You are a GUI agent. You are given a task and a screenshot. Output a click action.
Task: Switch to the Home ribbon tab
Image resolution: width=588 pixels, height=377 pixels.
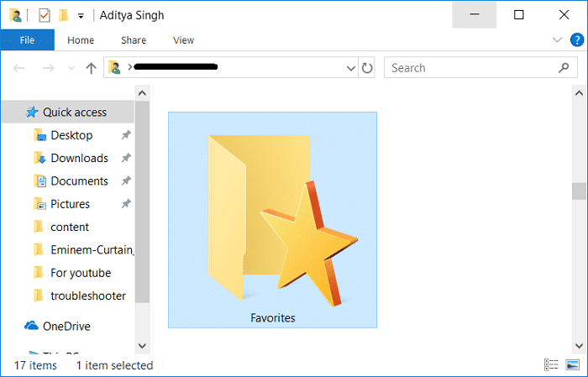[x=81, y=40]
